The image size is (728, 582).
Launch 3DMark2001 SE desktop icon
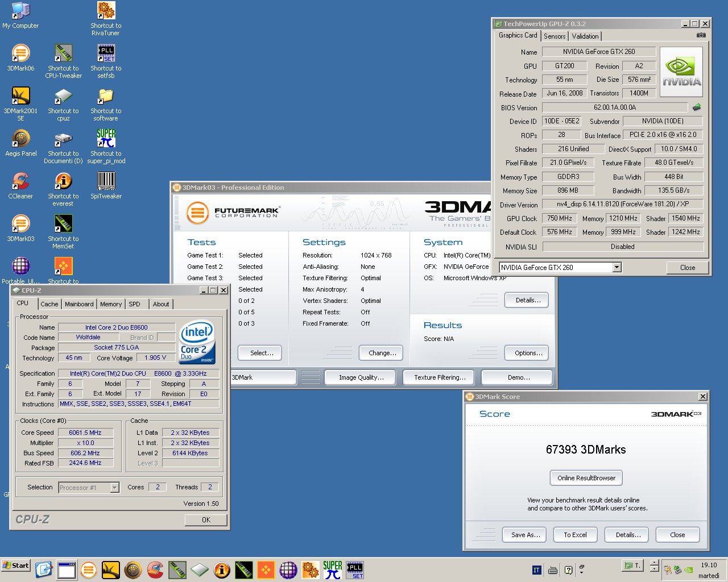20,104
